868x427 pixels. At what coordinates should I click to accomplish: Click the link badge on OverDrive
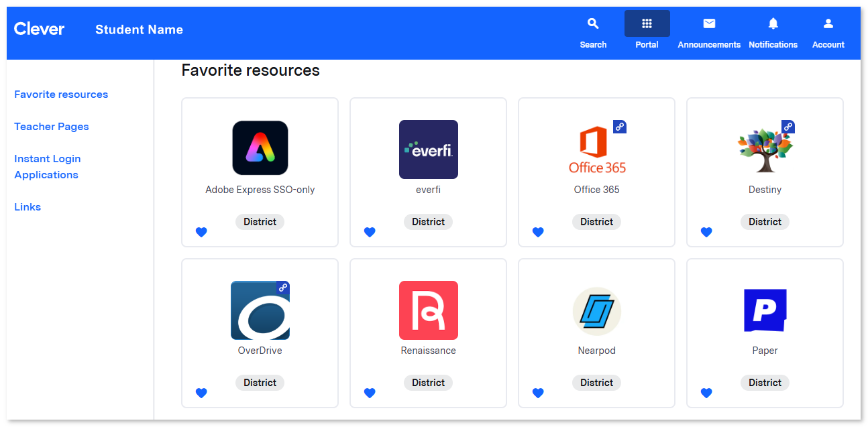[x=283, y=288]
